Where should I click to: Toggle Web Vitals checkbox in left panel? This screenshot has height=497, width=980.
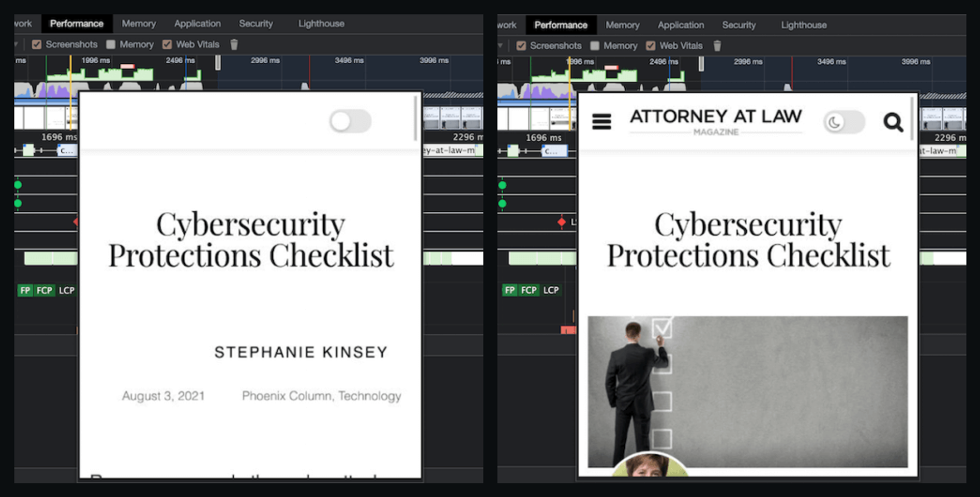pos(167,44)
